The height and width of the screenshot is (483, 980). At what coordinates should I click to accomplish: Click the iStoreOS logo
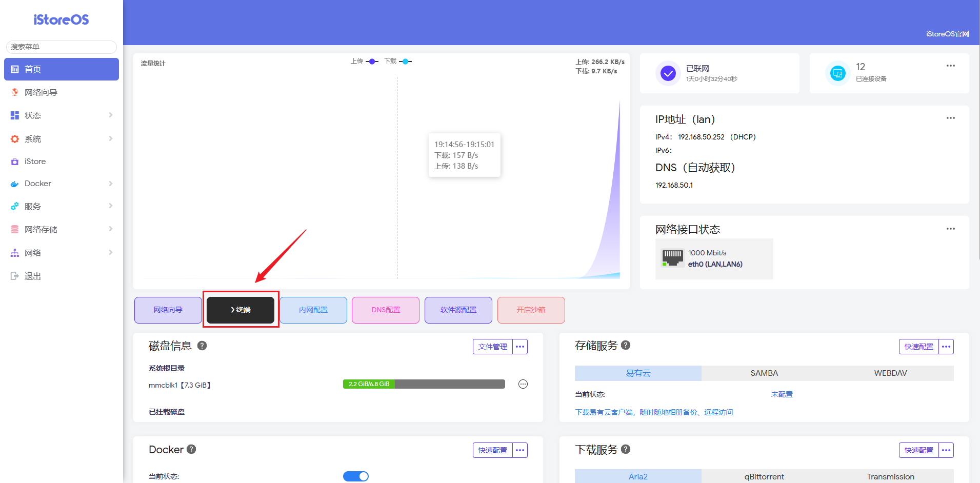pyautogui.click(x=61, y=19)
